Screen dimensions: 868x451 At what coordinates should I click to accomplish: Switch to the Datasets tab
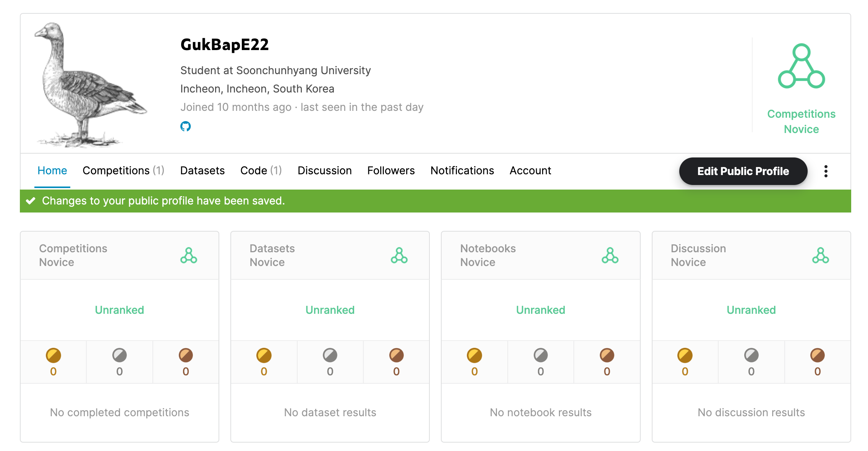pos(202,170)
